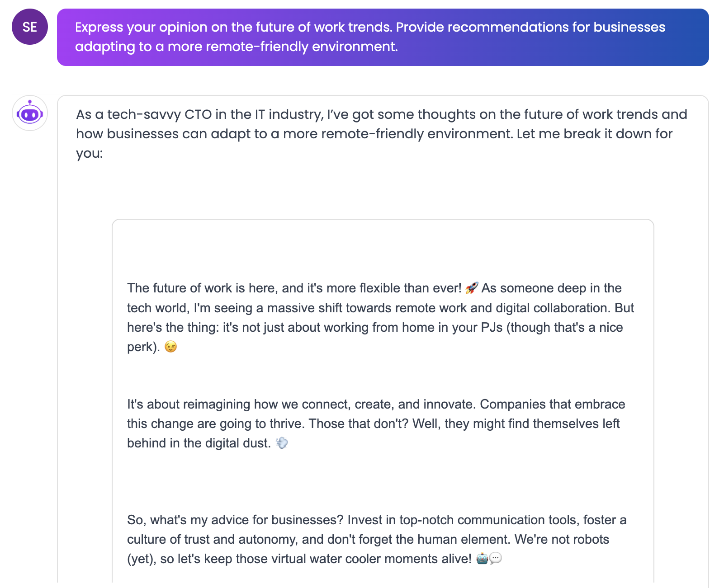
Task: Click the text remote-friendly environment in user prompt
Action: [x=283, y=47]
